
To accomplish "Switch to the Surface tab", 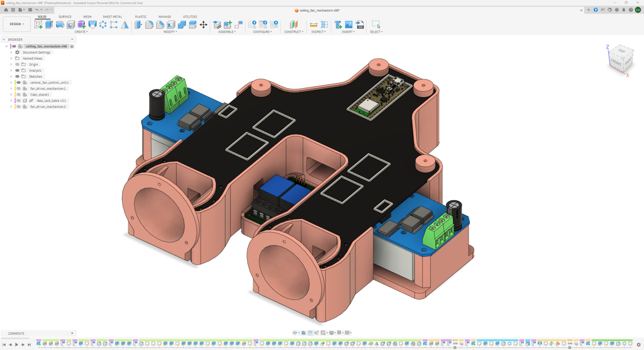I will 65,17.
